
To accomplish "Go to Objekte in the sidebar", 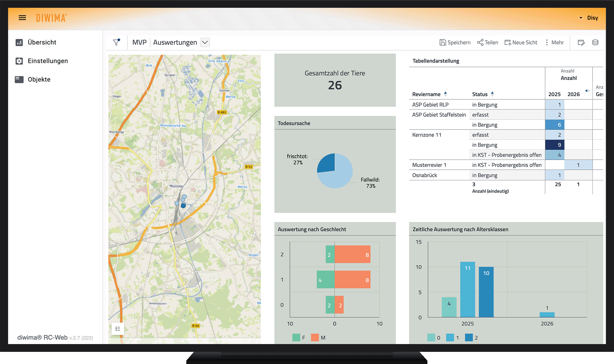I will pyautogui.click(x=39, y=79).
